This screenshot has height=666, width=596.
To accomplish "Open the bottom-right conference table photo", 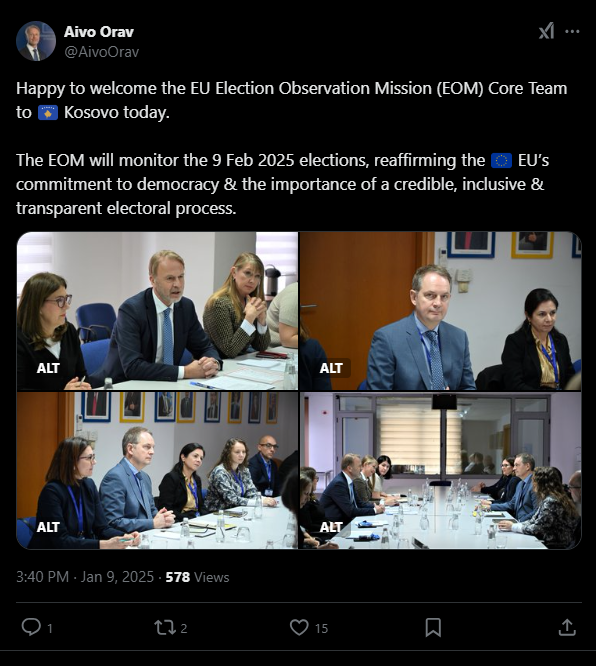I will point(441,470).
